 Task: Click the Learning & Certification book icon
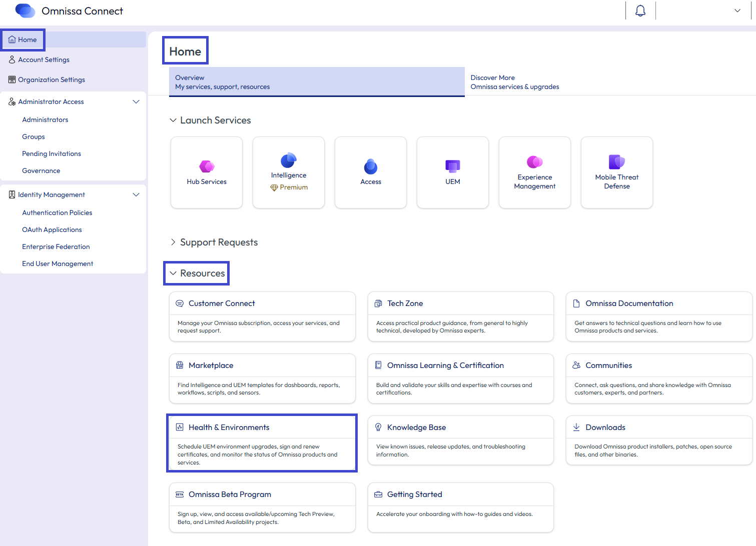pos(378,365)
